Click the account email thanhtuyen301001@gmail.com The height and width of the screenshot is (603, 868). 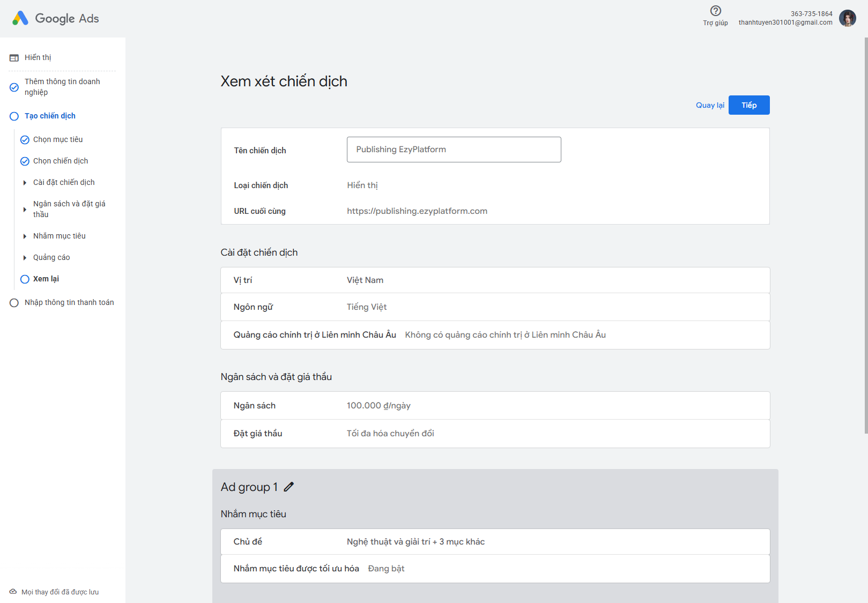[x=785, y=23]
